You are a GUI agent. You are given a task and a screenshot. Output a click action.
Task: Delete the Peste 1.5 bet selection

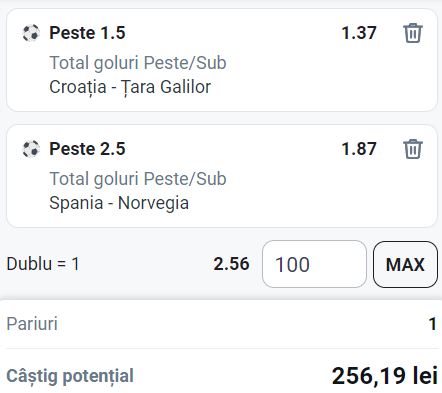tap(413, 33)
